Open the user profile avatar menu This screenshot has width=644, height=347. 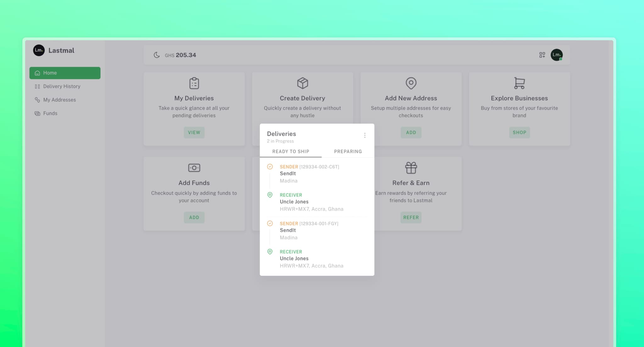click(x=556, y=55)
